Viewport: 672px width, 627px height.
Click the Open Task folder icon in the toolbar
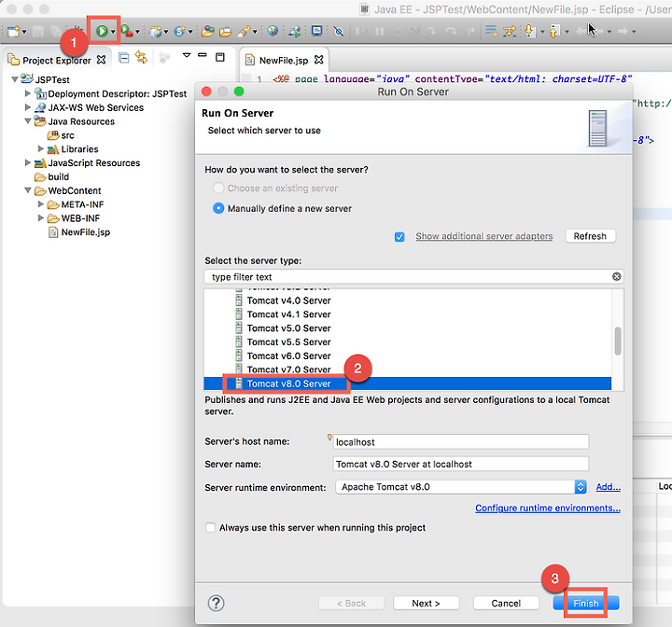pos(225,32)
